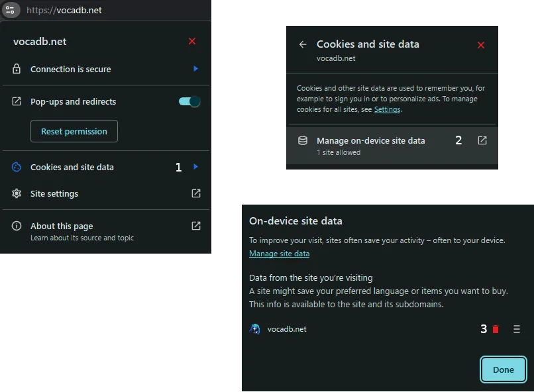Select the About this page entry
534x392 pixels.
[x=60, y=226]
